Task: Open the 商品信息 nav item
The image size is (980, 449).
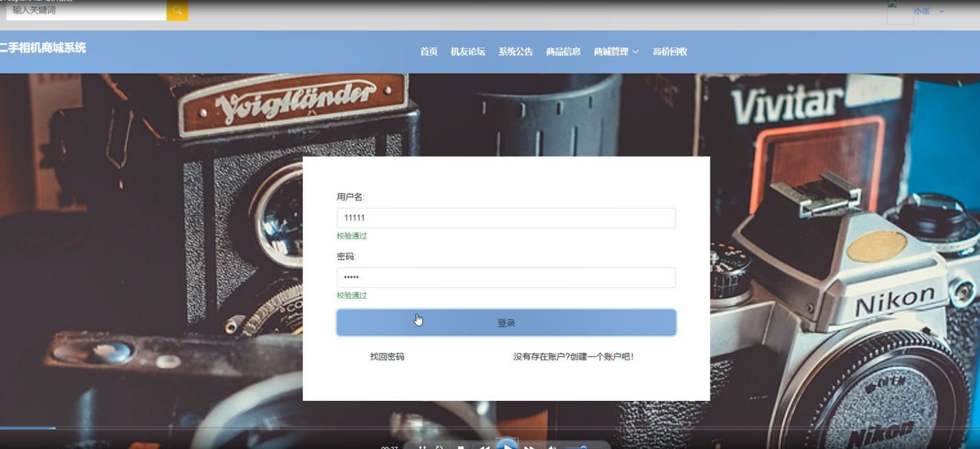Action: coord(563,51)
